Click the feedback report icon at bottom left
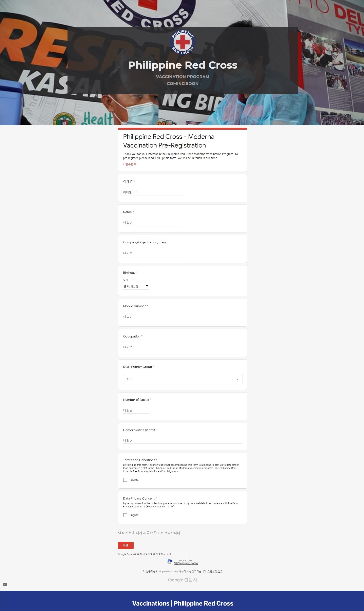Viewport: 364px width, 611px height. tap(5, 584)
